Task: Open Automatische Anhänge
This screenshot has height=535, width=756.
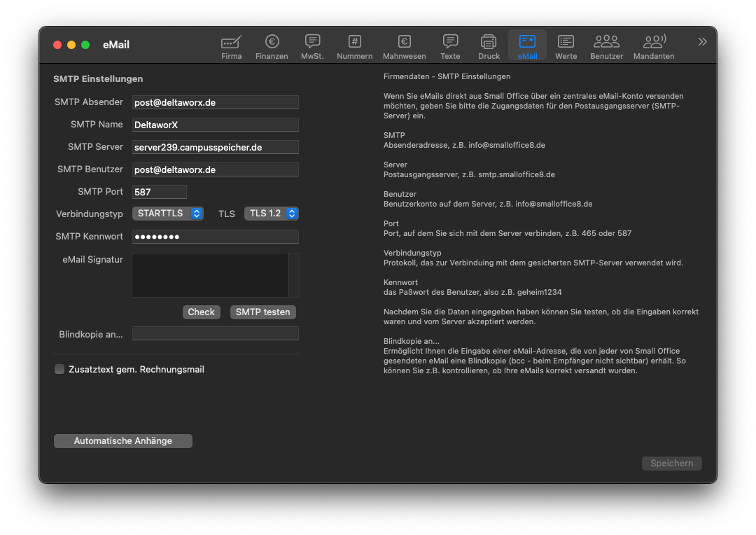Action: 123,441
